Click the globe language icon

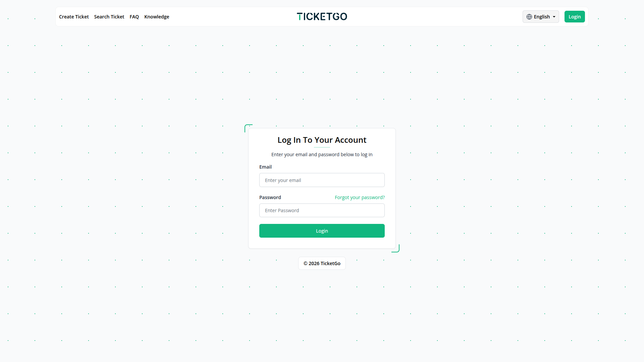tap(529, 17)
